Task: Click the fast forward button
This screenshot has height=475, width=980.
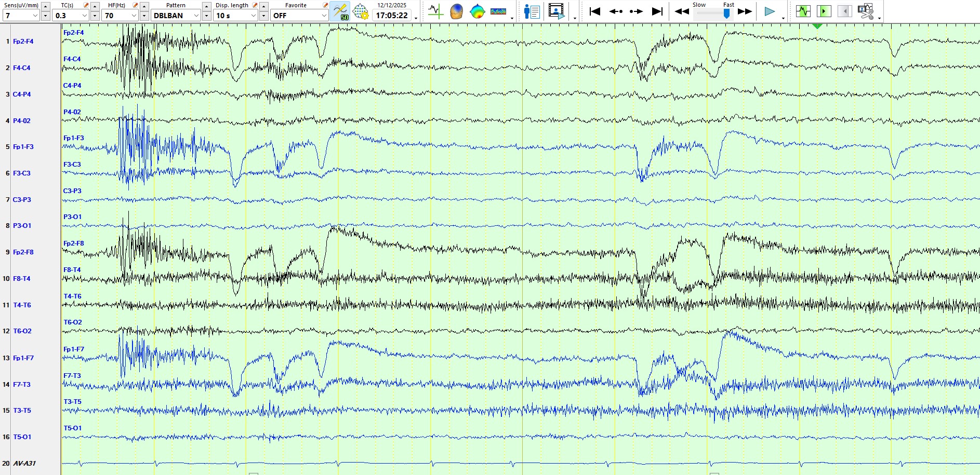Action: click(745, 11)
